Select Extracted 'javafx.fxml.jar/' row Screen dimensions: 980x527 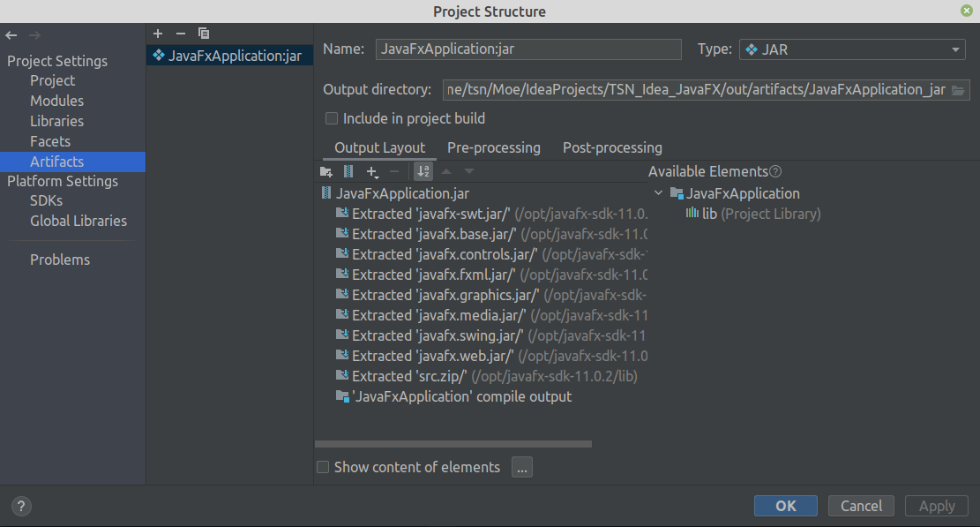pyautogui.click(x=482, y=275)
